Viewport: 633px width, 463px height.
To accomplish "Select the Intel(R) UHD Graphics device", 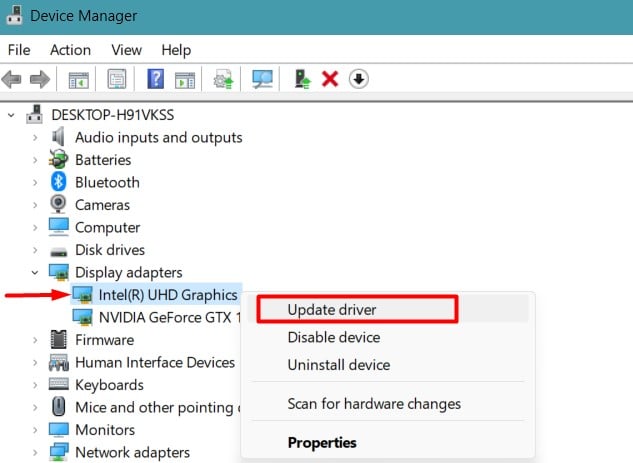I will click(x=168, y=295).
